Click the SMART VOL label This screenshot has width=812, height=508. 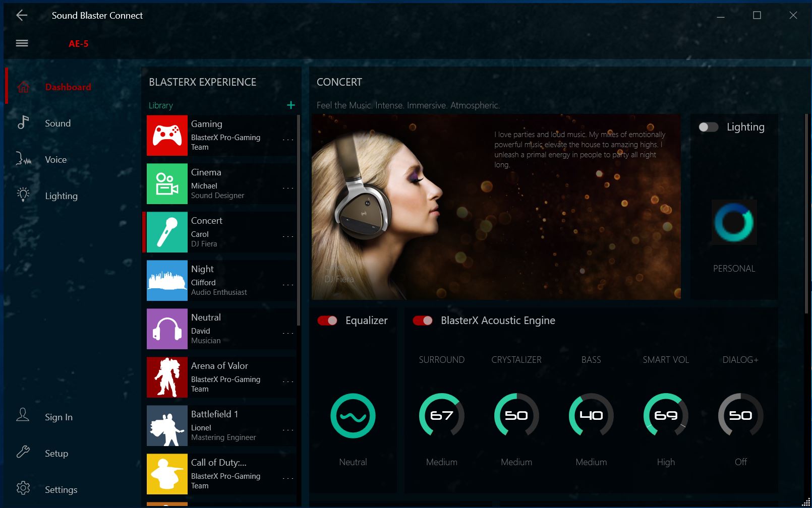tap(666, 360)
